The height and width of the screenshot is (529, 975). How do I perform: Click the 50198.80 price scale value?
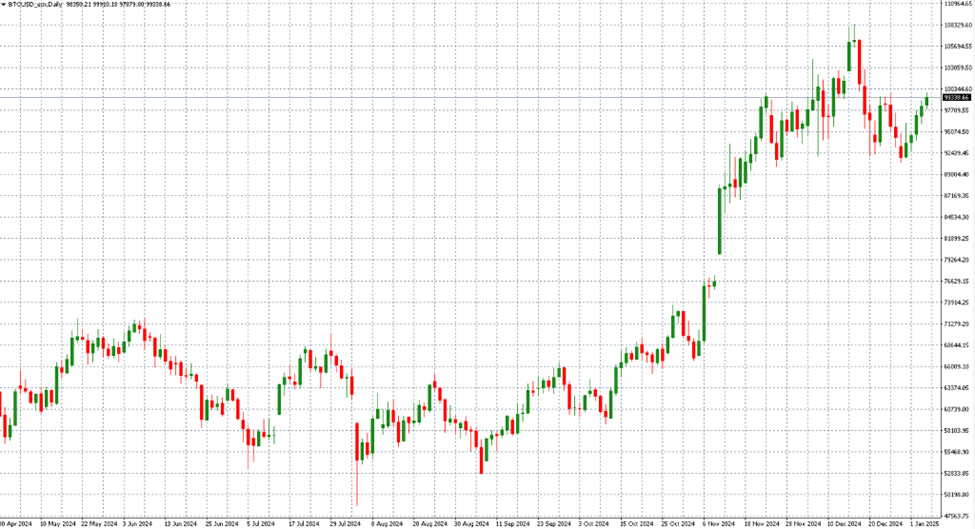point(958,494)
